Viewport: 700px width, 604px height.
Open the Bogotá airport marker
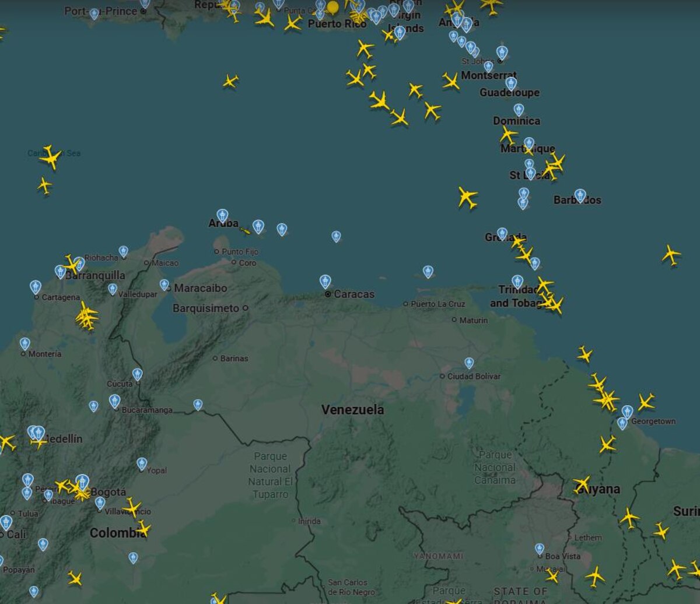pos(83,482)
